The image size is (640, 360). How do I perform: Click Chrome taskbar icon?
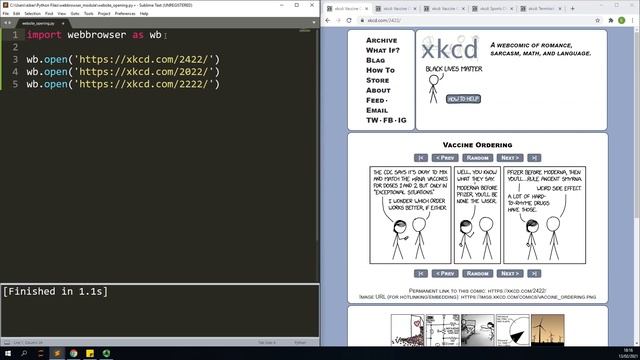(x=73, y=353)
